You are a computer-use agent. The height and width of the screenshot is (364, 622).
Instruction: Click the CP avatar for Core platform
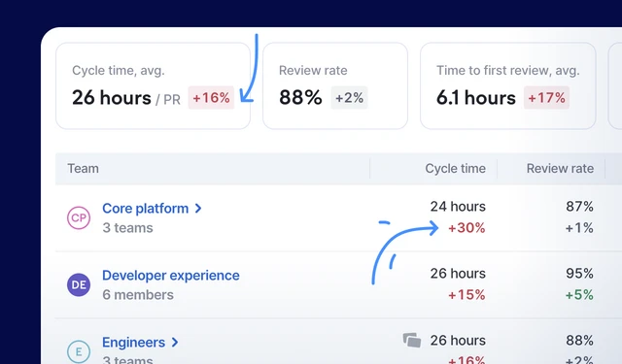point(79,217)
